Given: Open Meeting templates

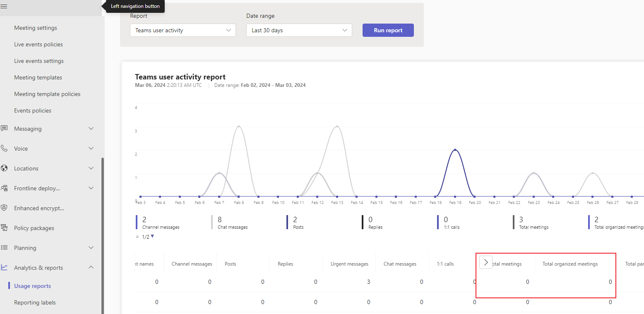Looking at the screenshot, I should [x=38, y=77].
